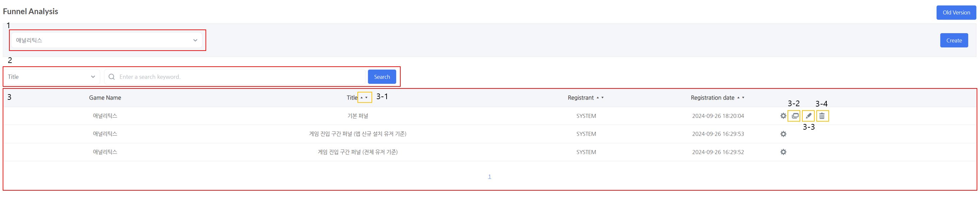Switch to Old Version
Viewport: 980px width, 198px height.
(956, 13)
